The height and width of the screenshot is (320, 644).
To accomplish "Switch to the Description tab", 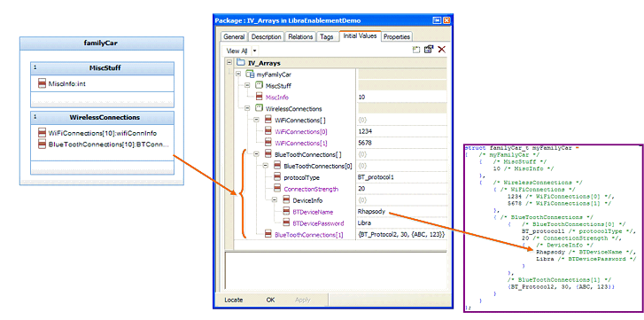I will [x=266, y=36].
